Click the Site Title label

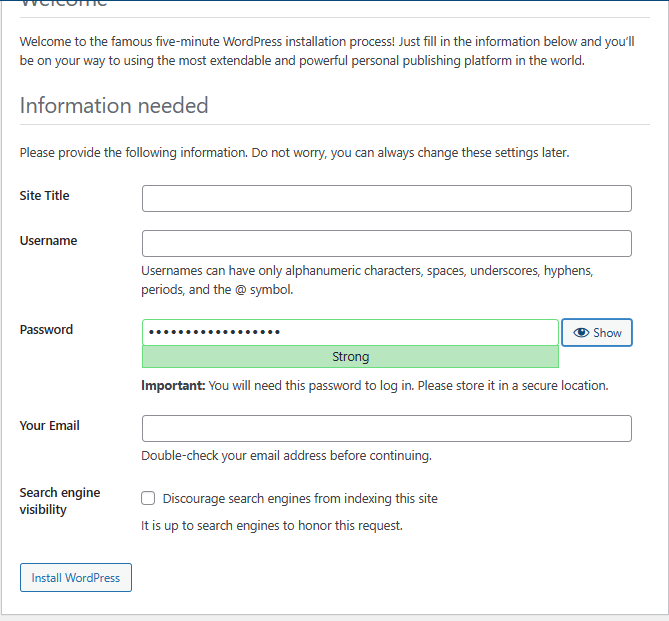click(x=44, y=195)
